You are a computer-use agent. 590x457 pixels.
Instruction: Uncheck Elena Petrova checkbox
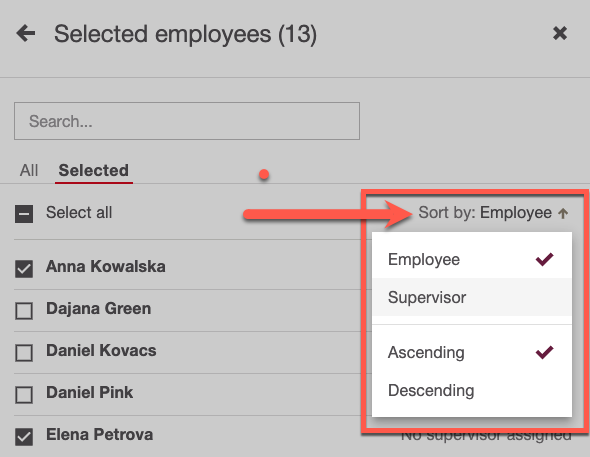(24, 437)
